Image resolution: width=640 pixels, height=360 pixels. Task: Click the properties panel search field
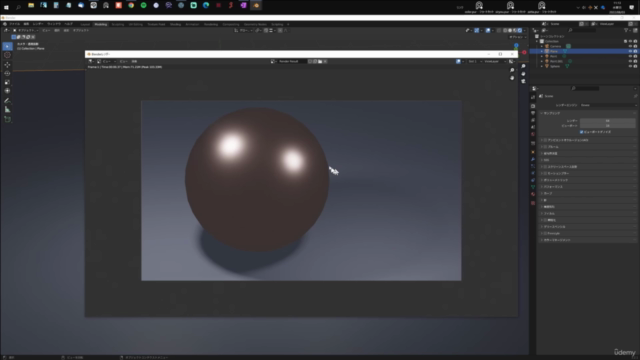coord(585,88)
